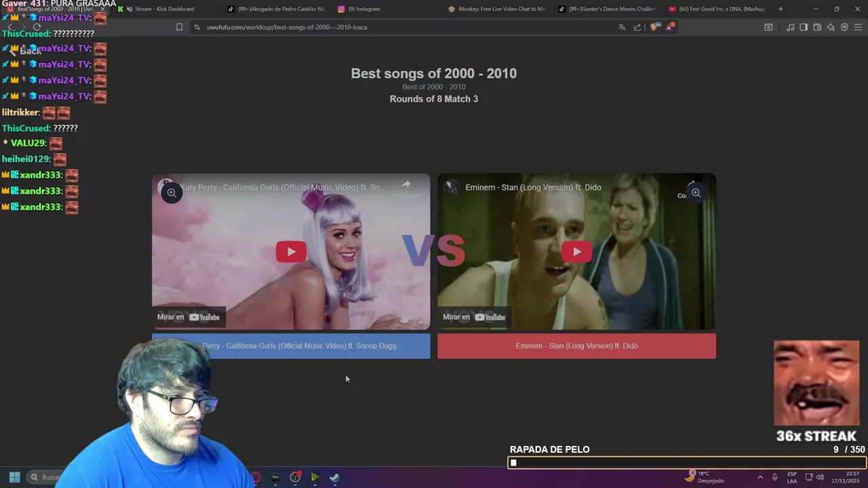Click the 36x STREAK label
Screen dimensions: 868x488
[816, 436]
